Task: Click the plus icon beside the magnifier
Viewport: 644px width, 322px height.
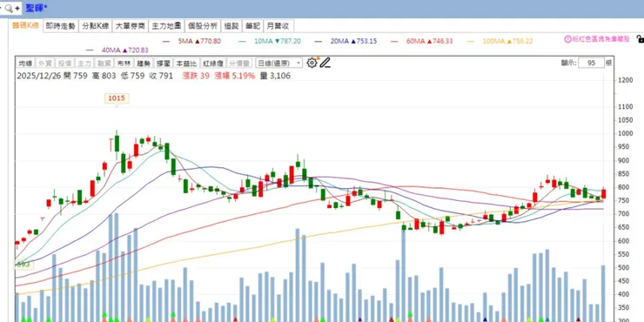Action: point(17,8)
